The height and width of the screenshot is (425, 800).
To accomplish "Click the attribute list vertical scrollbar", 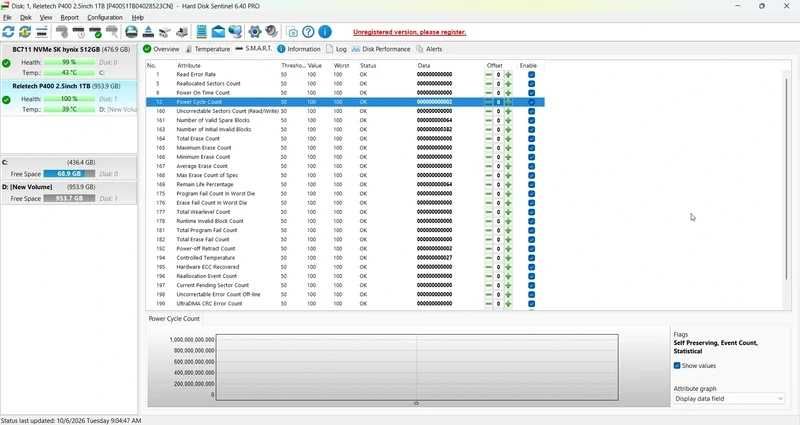I will pos(787,179).
